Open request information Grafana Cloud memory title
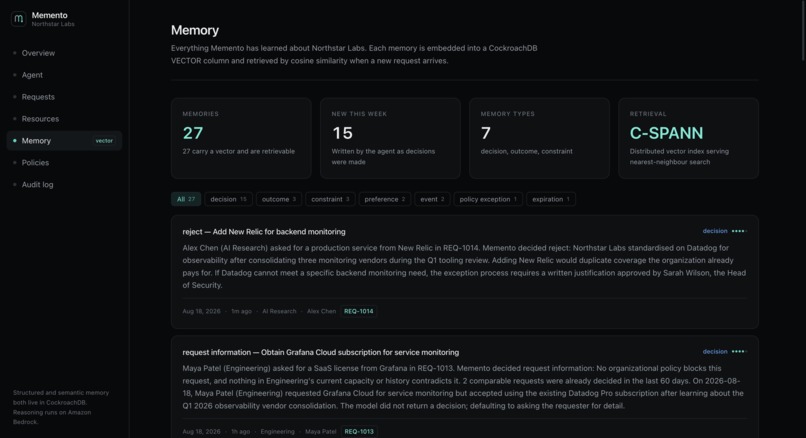The image size is (806, 438). coord(321,352)
